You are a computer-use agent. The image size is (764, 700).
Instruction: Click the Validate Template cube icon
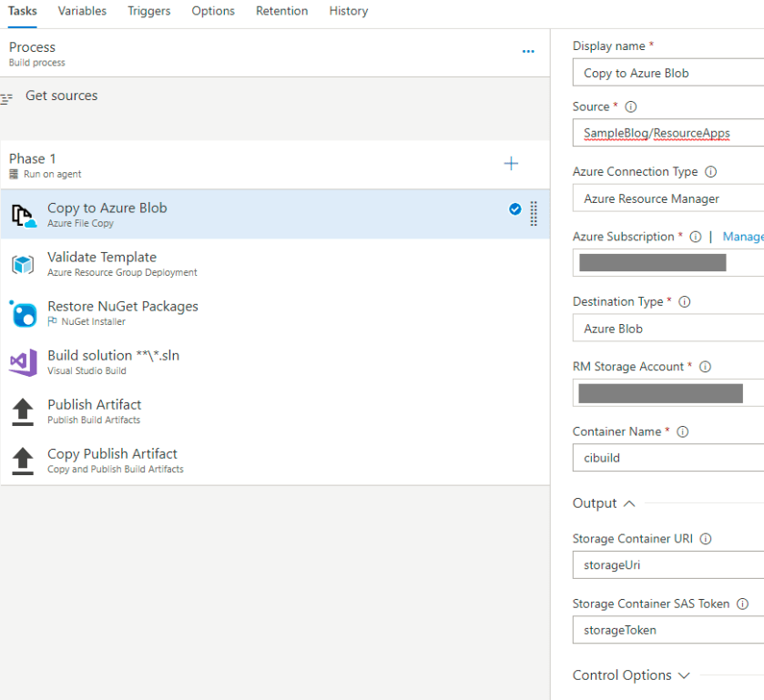click(x=23, y=265)
